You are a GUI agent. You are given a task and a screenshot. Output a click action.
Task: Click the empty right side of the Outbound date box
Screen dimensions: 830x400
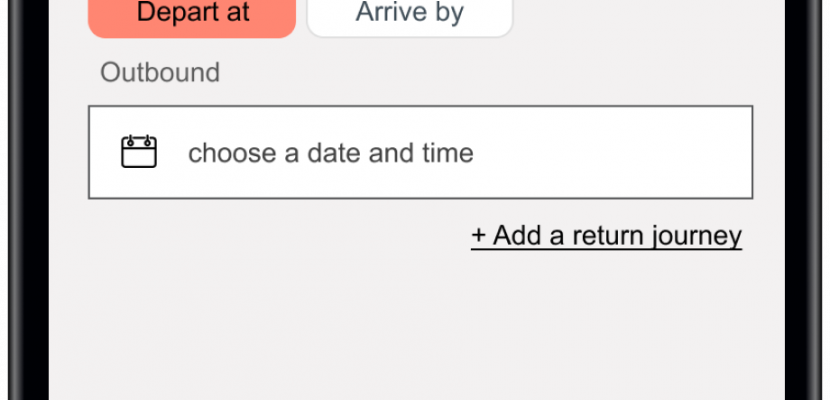point(614,152)
